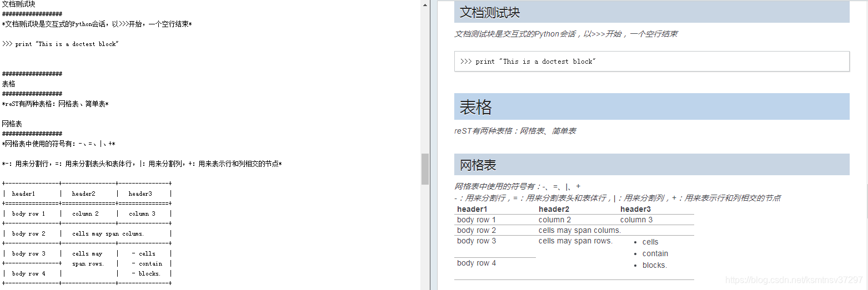This screenshot has width=868, height=290.
Task: Click '*文档测试块是交互式的Python会话' line in source editor
Action: (97, 24)
